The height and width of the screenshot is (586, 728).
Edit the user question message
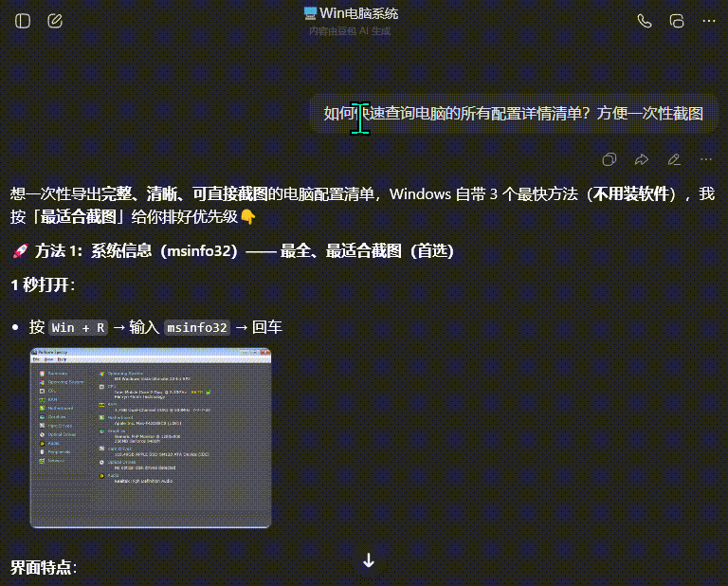pyautogui.click(x=674, y=159)
